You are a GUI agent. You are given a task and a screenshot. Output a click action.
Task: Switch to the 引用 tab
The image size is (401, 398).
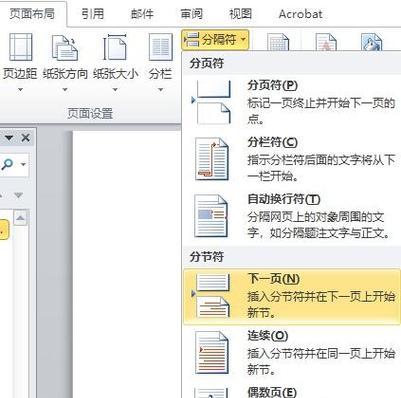coord(92,14)
